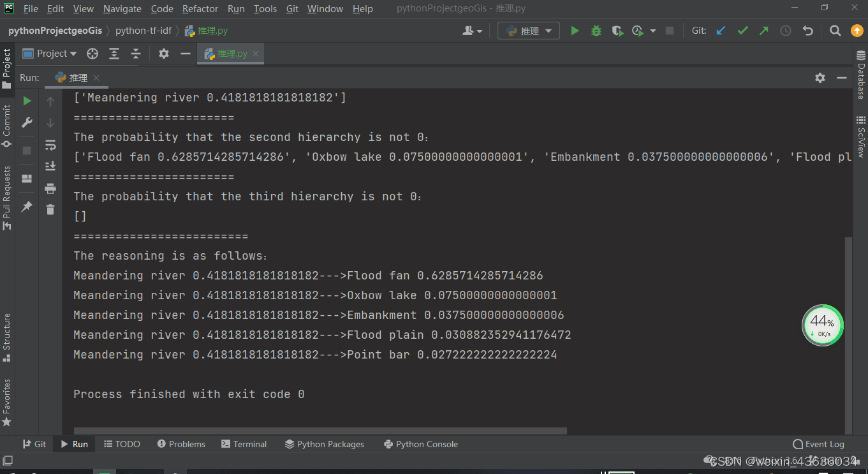Toggle the Structure tool window
Viewport: 868px width, 474px height.
click(x=7, y=337)
